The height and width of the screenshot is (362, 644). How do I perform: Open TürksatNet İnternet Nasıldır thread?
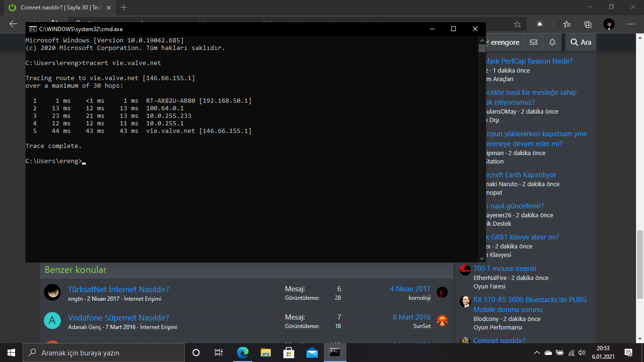point(118,289)
